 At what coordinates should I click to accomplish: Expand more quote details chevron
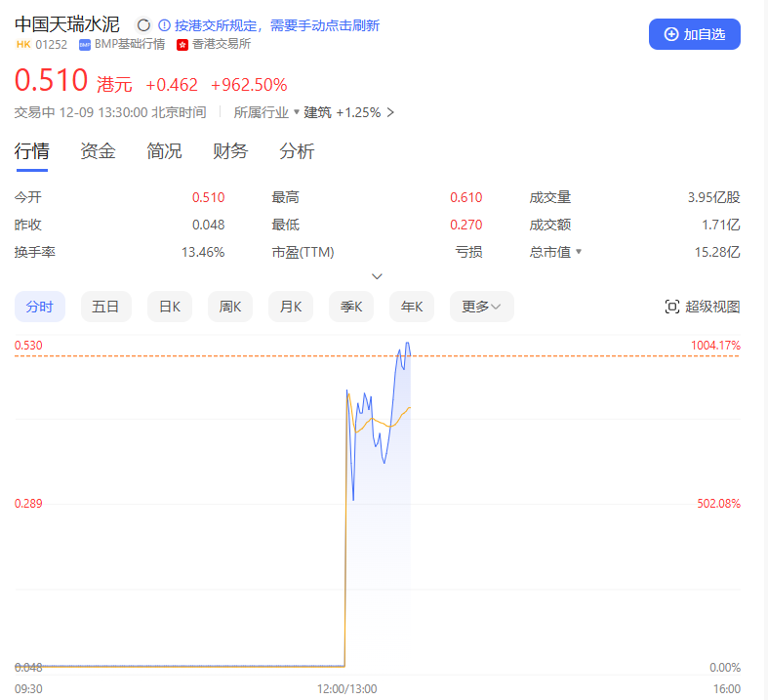(378, 276)
